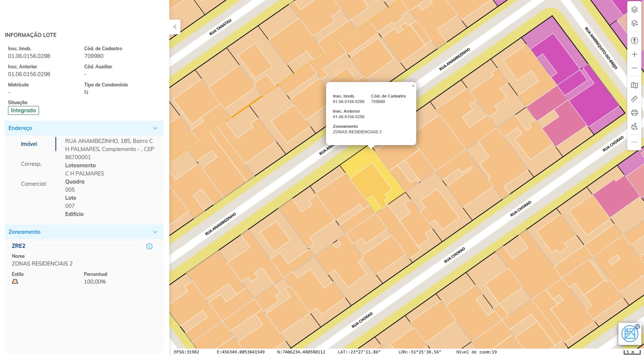This screenshot has width=644, height=356.
Task: Click the E: easting coordinate in status bar
Action: [x=240, y=352]
